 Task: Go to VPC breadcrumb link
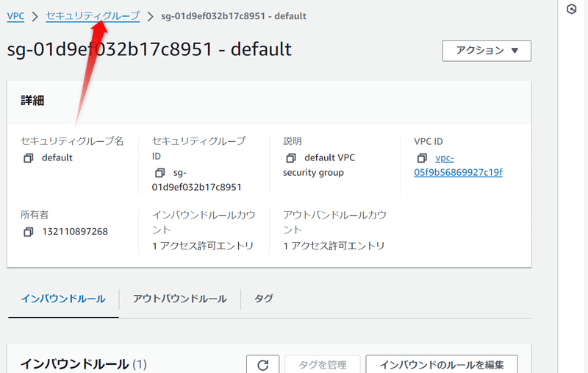15,15
